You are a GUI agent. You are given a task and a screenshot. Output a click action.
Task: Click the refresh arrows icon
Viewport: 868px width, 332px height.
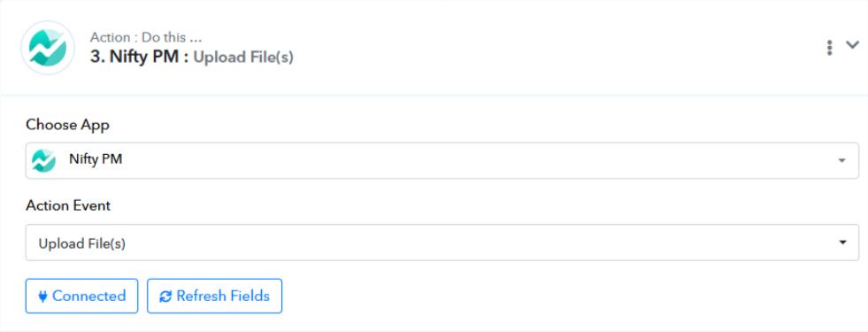(165, 297)
